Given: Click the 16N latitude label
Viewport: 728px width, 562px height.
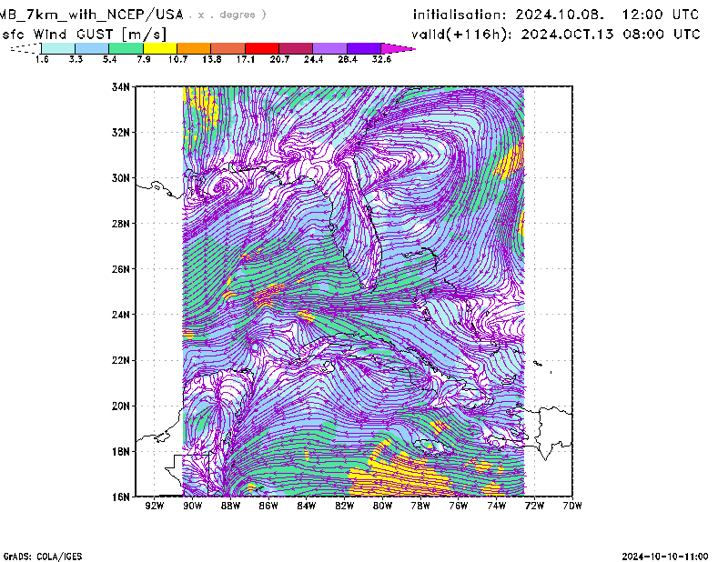Looking at the screenshot, I should [121, 497].
